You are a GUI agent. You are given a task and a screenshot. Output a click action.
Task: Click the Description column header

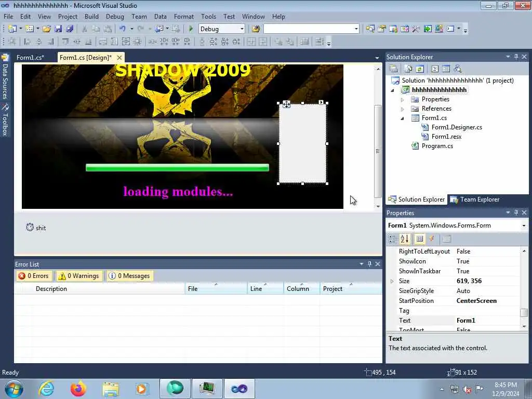click(51, 289)
